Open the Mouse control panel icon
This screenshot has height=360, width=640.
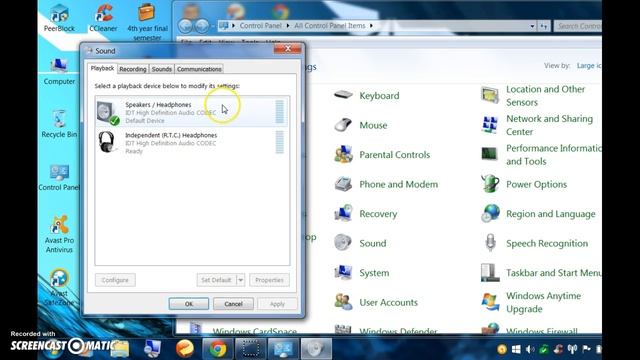point(343,125)
